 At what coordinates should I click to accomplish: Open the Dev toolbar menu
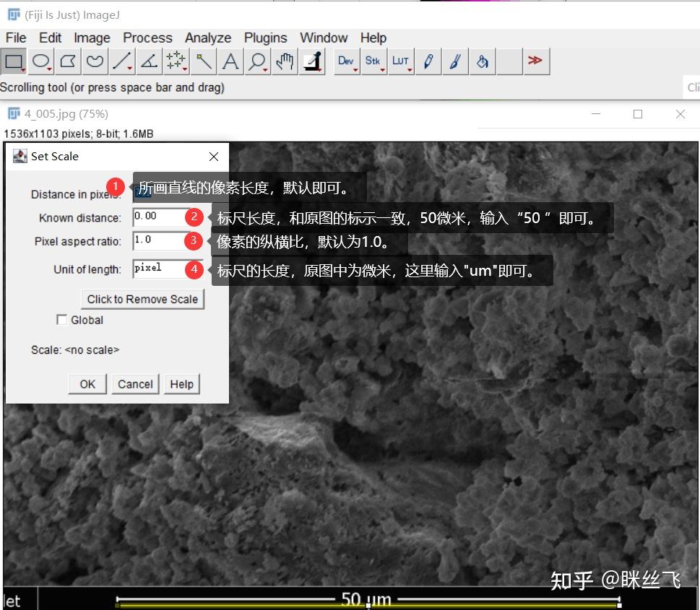point(347,61)
